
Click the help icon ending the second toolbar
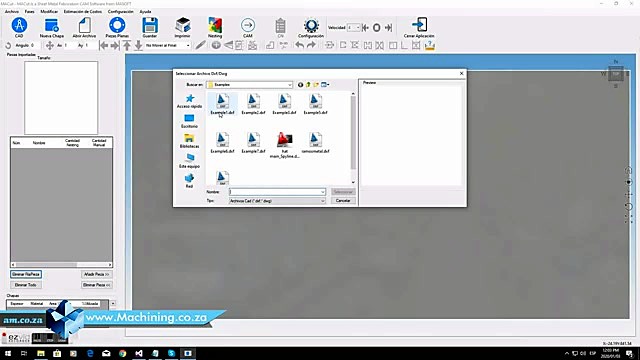pos(429,45)
